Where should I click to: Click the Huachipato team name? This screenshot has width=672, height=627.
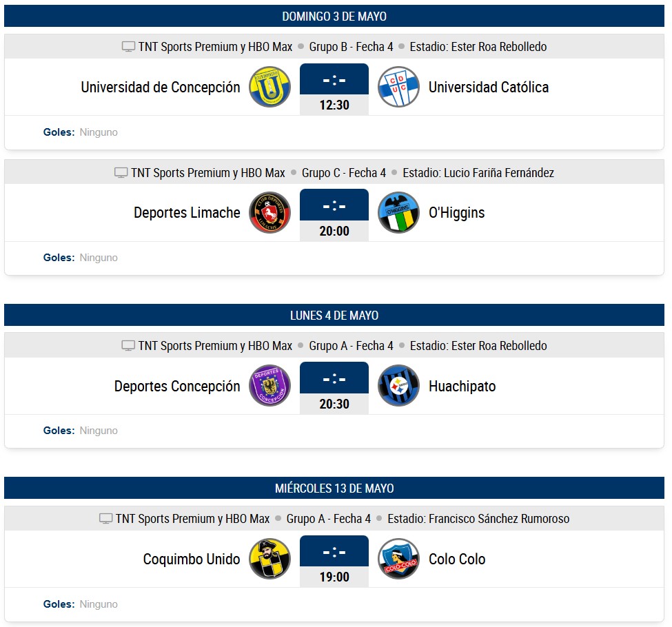coord(462,386)
